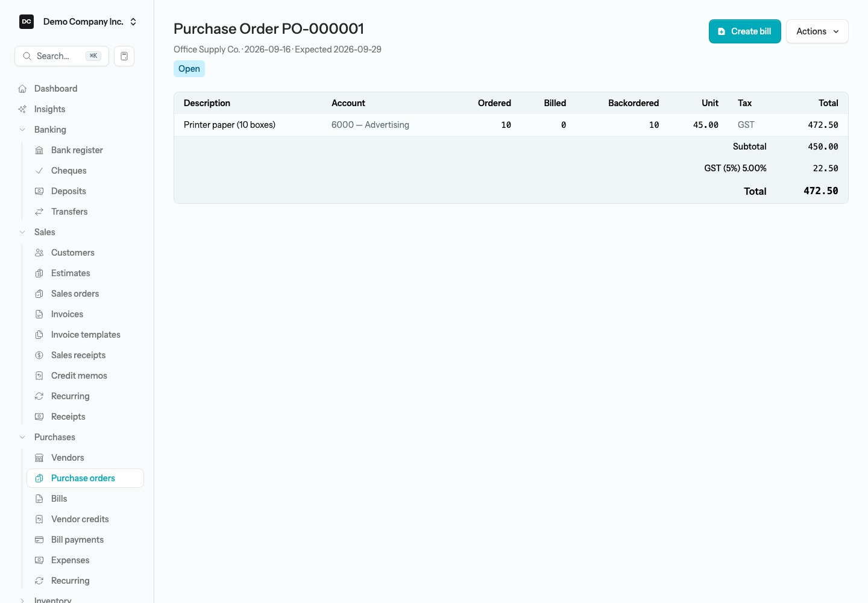Click the 6000 — Advertising account cell
868x603 pixels.
point(370,125)
